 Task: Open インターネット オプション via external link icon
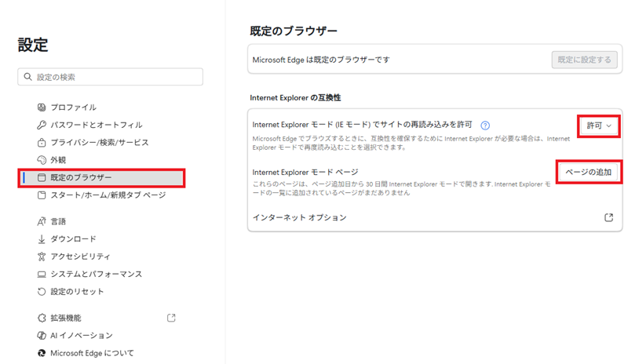tap(608, 217)
